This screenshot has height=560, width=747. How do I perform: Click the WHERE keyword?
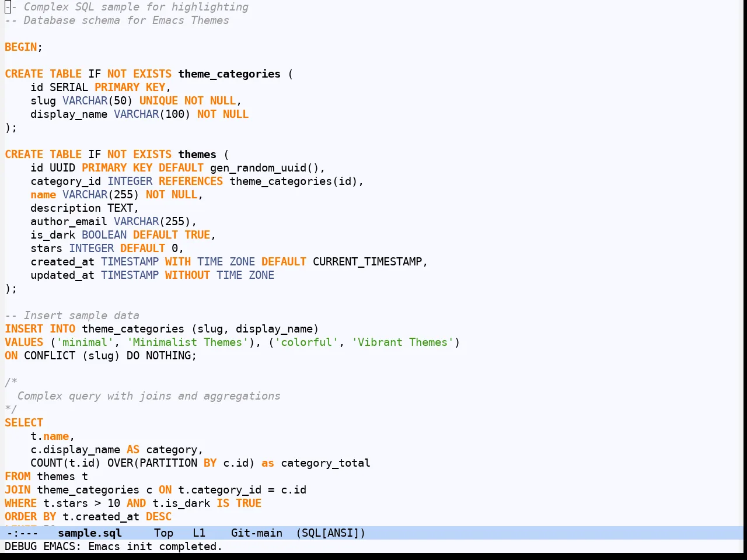pyautogui.click(x=21, y=503)
